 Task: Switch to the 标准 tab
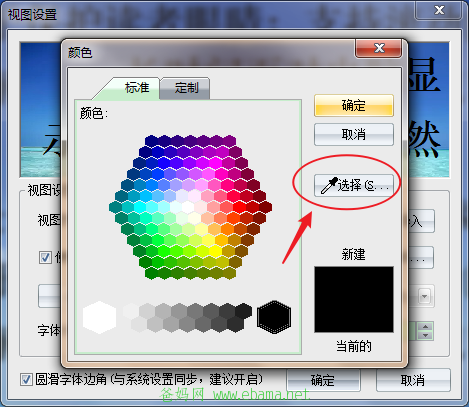(x=137, y=88)
